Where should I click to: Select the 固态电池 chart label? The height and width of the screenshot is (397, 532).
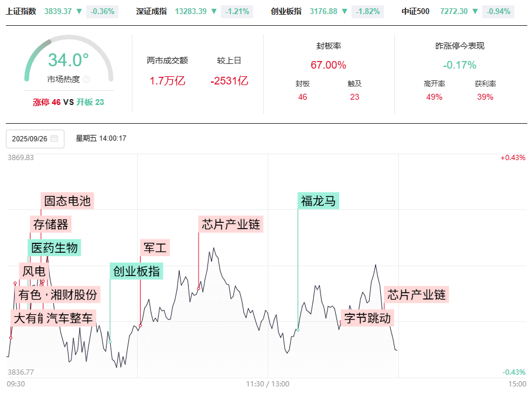pos(67,201)
